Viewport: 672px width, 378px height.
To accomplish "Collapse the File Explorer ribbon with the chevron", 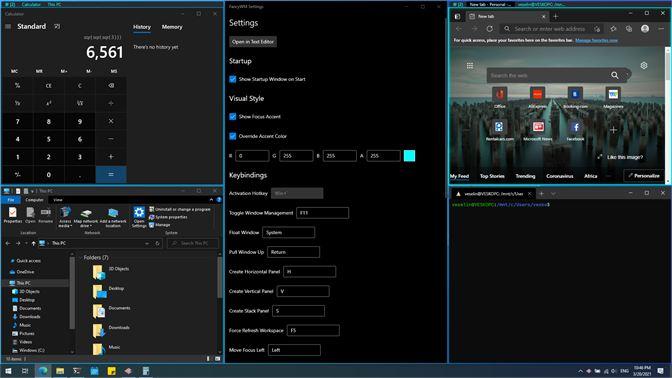I will (x=211, y=200).
